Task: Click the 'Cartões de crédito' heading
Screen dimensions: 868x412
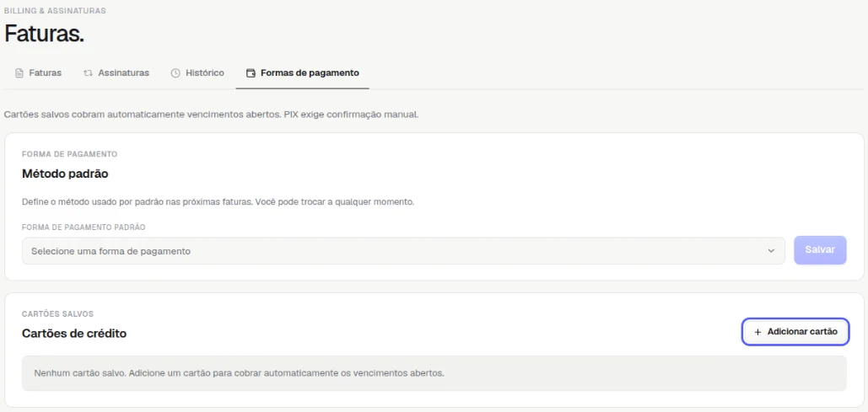Action: coord(74,334)
